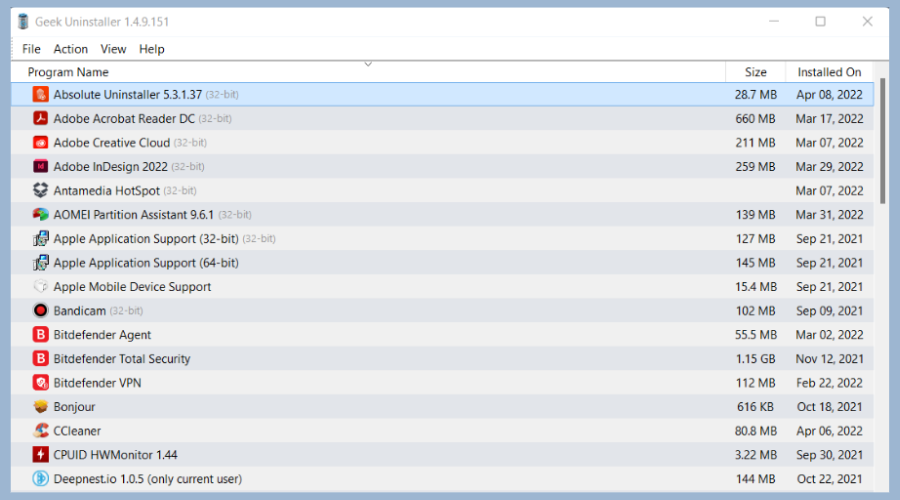The image size is (900, 500).
Task: Click the Adobe Creative Cloud icon
Action: pyautogui.click(x=40, y=142)
